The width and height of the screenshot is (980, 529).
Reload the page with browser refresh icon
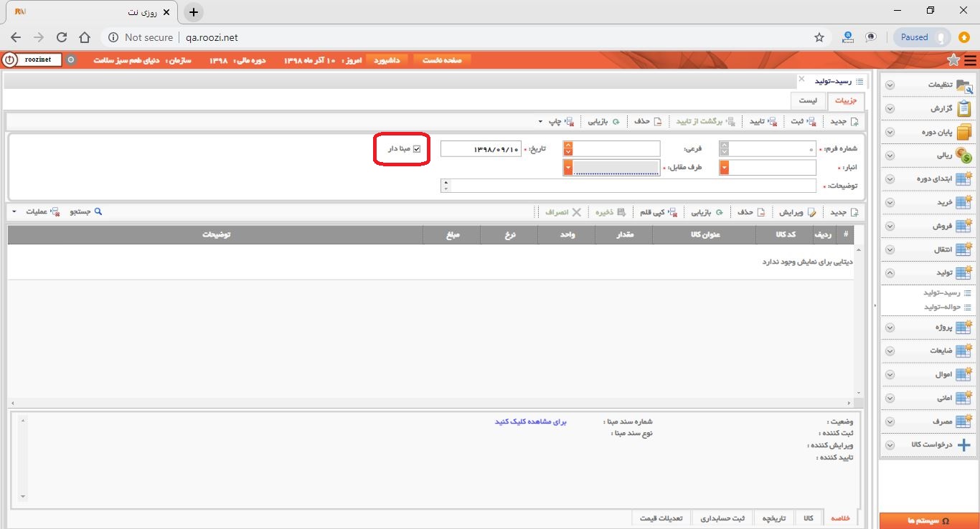pyautogui.click(x=62, y=37)
